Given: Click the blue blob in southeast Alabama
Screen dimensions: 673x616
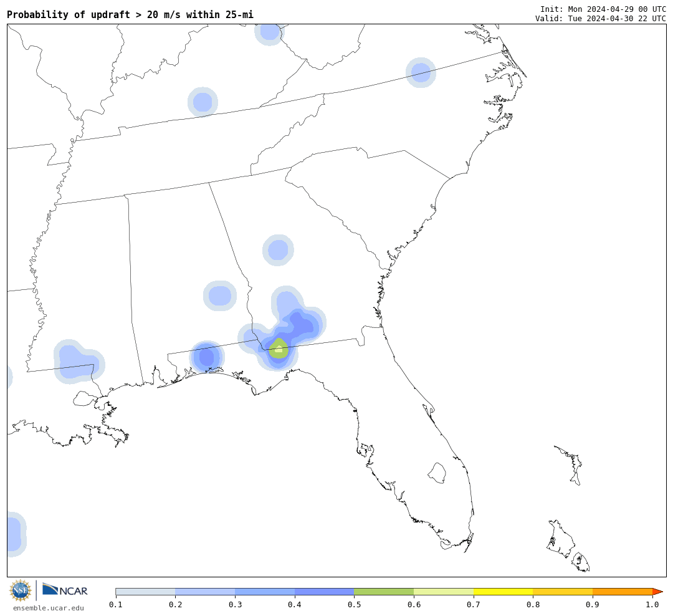Looking at the screenshot, I should [x=220, y=296].
